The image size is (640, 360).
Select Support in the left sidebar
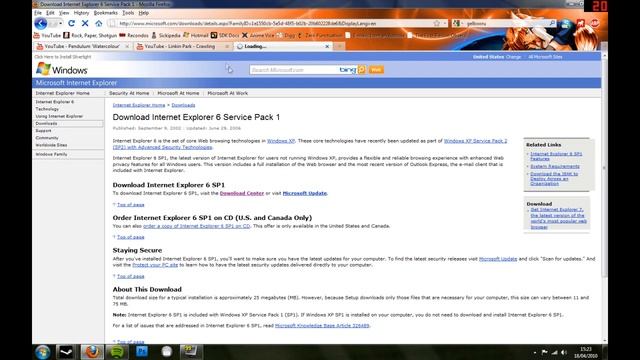click(43, 131)
